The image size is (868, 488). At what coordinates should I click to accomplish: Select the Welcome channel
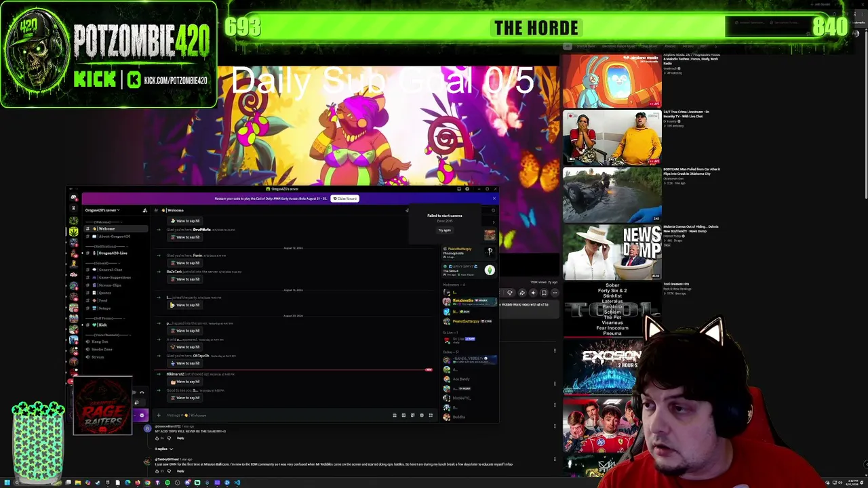(115, 229)
